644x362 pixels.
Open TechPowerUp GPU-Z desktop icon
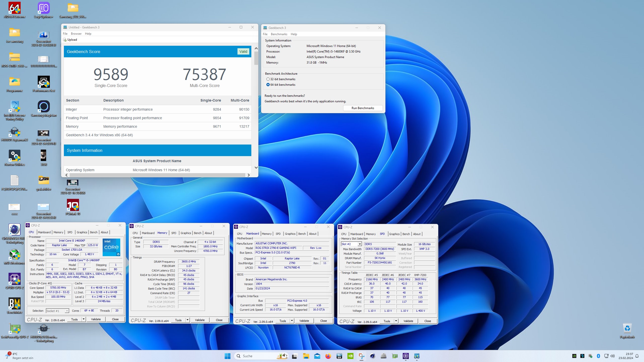pyautogui.click(x=15, y=330)
